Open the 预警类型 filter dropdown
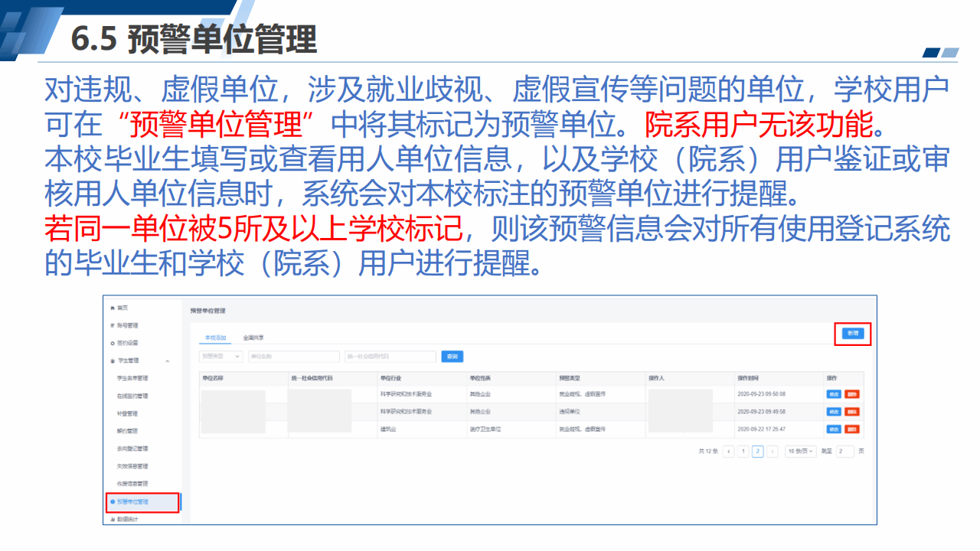980x551 pixels. pos(220,357)
